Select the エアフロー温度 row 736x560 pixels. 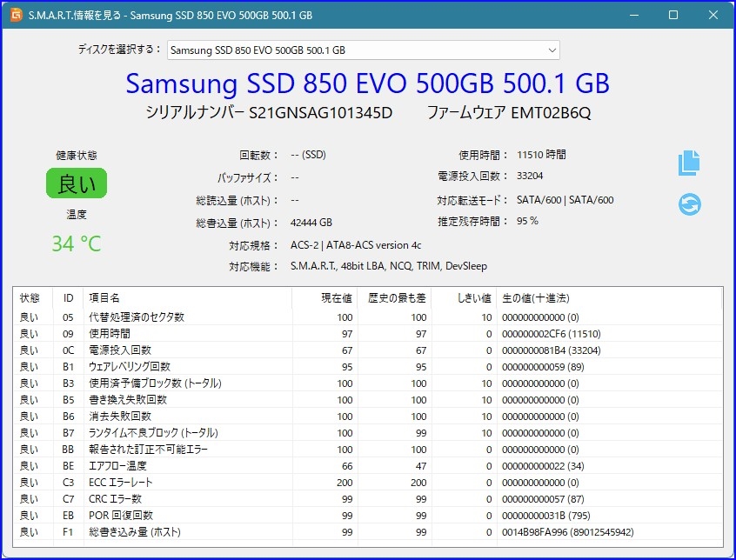coord(367,466)
